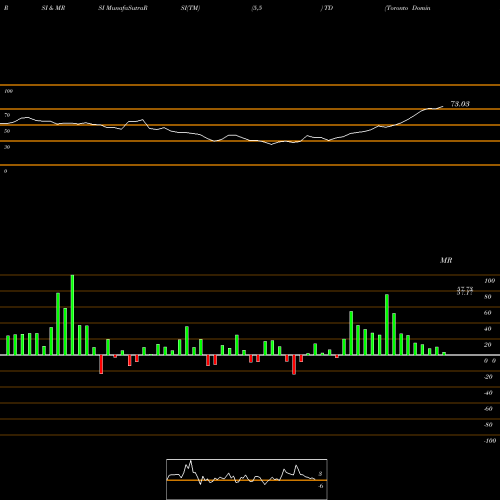Click the RSI axis label 70
This screenshot has height=500, width=500.
pyautogui.click(x=7, y=115)
